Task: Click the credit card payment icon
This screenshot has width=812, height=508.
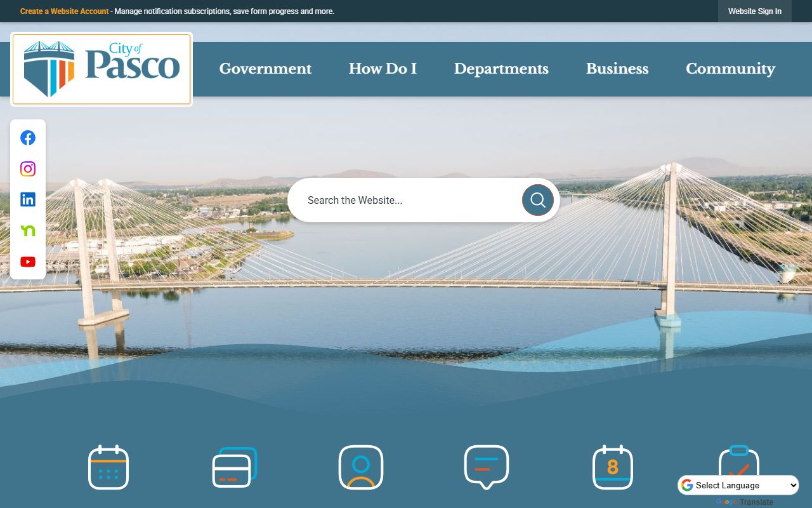Action: click(x=234, y=467)
